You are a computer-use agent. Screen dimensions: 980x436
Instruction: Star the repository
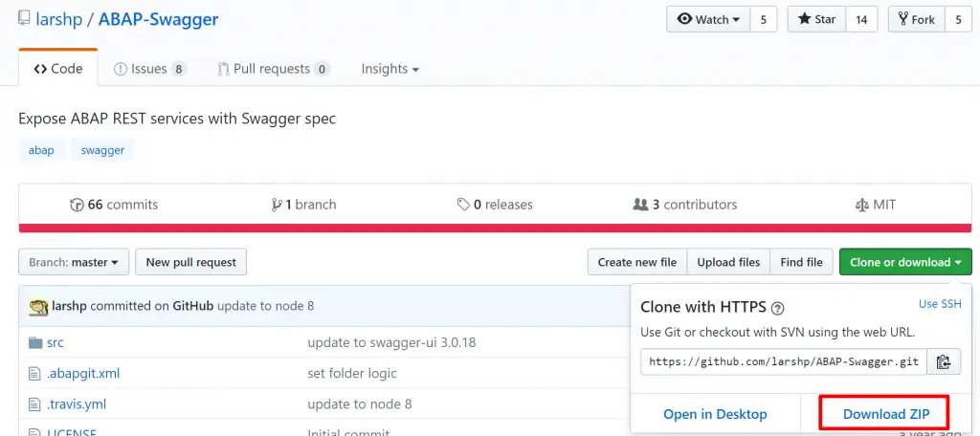816,19
